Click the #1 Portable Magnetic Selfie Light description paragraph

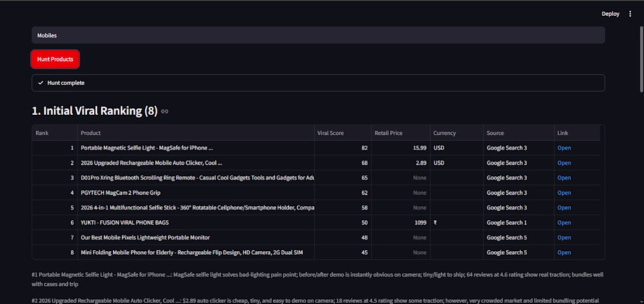[x=318, y=279]
